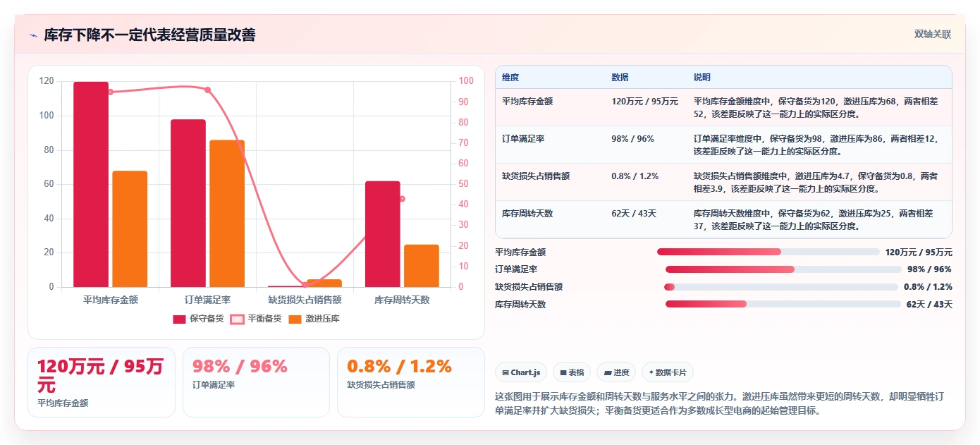Select the card title 库存下降不一定代表经营质量改善
This screenshot has width=980, height=445.
150,35
